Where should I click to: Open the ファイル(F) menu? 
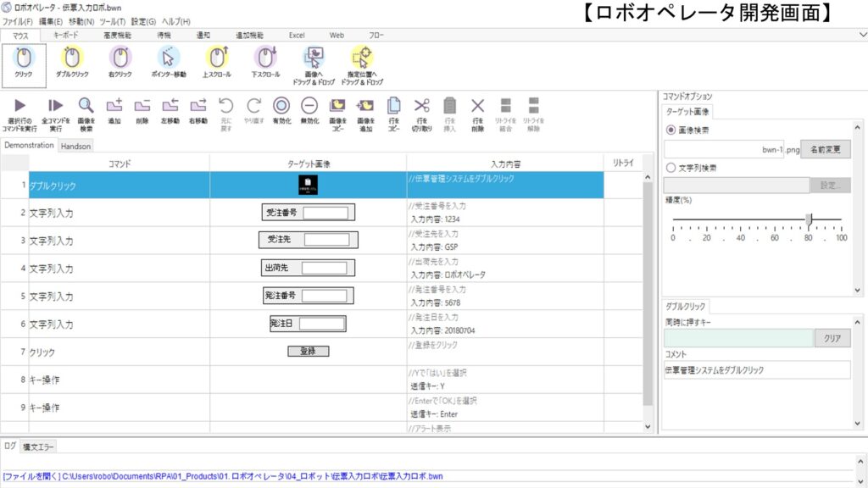(18, 21)
